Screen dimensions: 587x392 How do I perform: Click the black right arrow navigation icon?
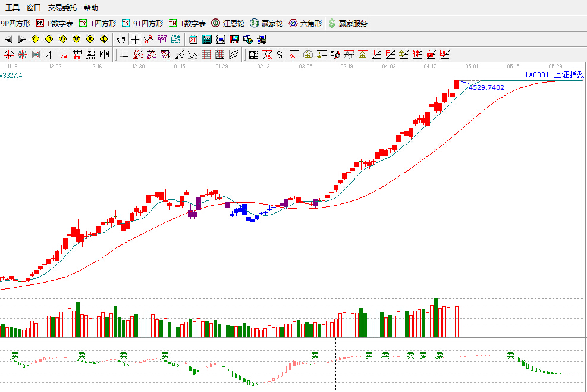(22, 39)
